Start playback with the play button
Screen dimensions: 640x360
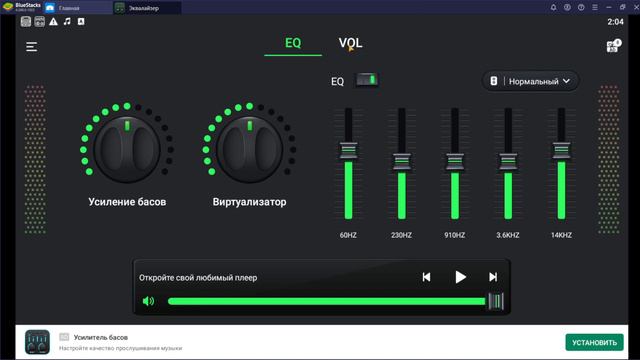click(x=460, y=277)
